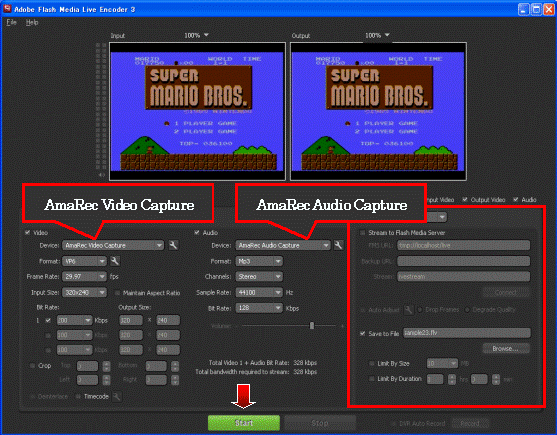Click the Output video preview thumbnail
Viewport: 557px width, 435px height.
tap(378, 112)
